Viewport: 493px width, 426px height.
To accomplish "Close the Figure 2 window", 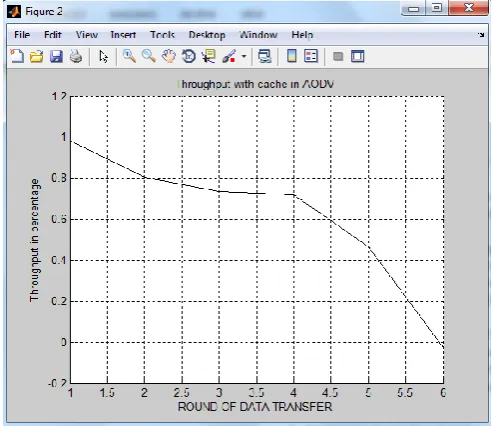I will pyautogui.click(x=469, y=8).
